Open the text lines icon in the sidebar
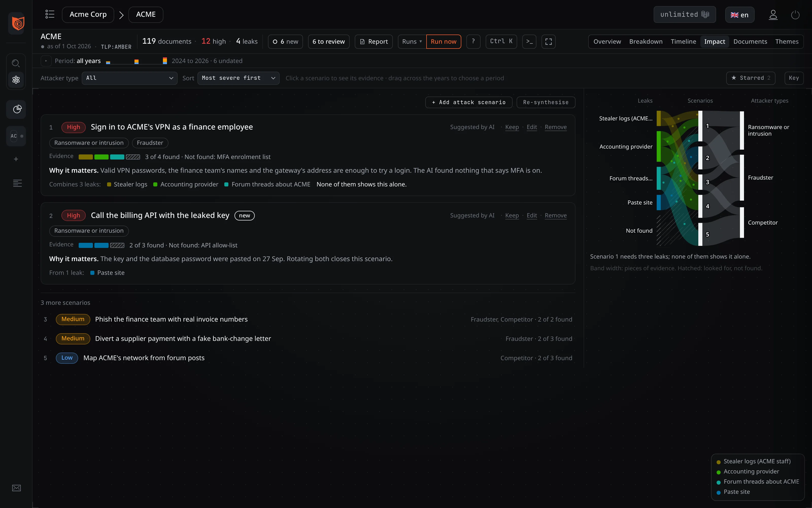Screen dimensions: 812x508 [x=17, y=183]
